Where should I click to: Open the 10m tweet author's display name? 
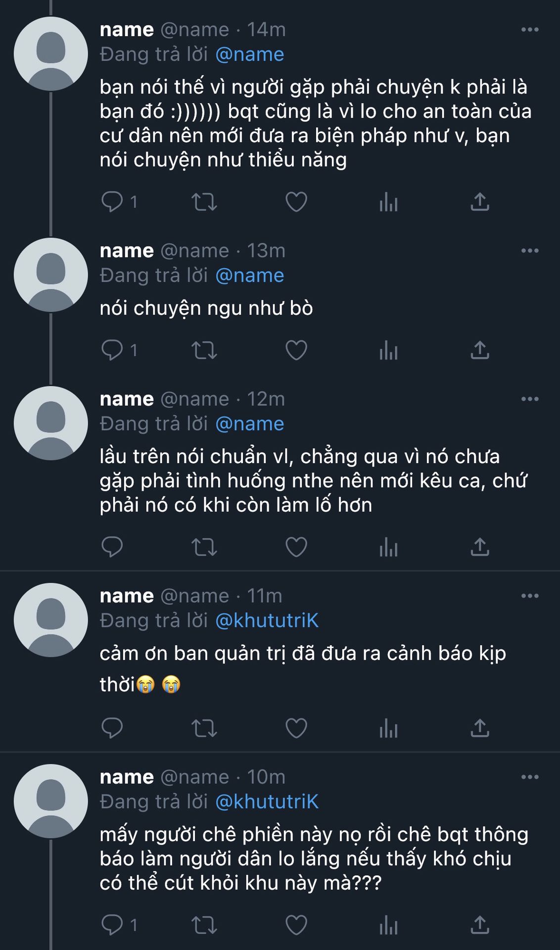pos(127,777)
